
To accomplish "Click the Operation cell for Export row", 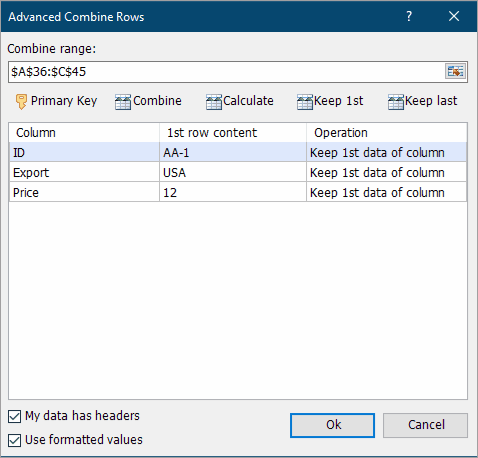I will [387, 172].
